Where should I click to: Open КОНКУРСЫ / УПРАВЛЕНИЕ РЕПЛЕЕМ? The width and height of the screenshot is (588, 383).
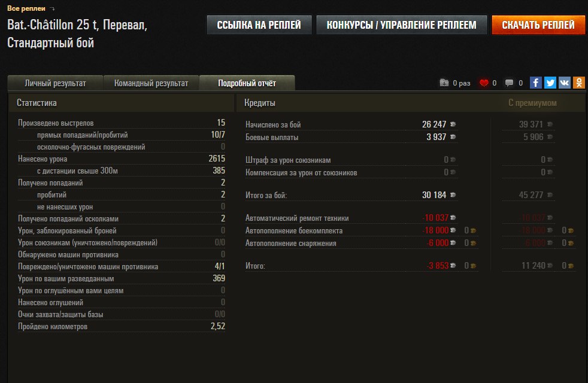[x=401, y=25]
